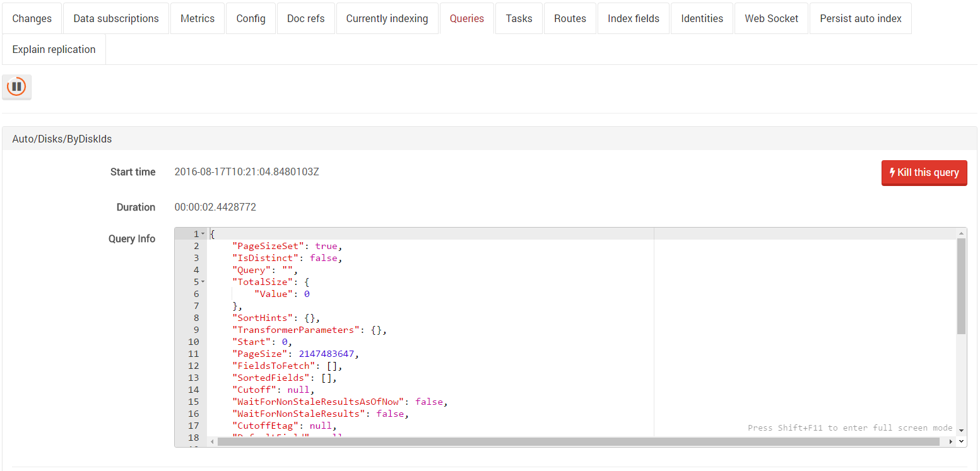
Task: Click the duration value 00:00:02.4428772
Action: pyautogui.click(x=215, y=207)
